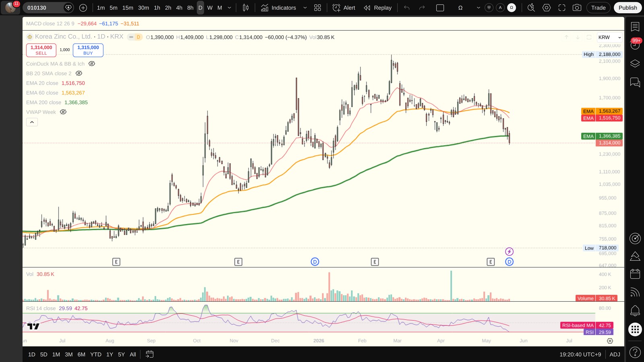Open time zone 19:20:40 UTC+9 clock

point(580,354)
